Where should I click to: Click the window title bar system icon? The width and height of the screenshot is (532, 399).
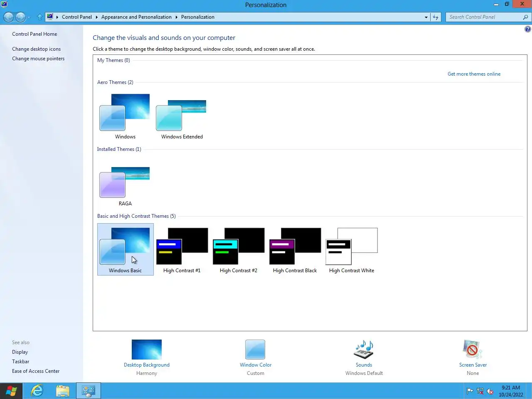(x=4, y=5)
